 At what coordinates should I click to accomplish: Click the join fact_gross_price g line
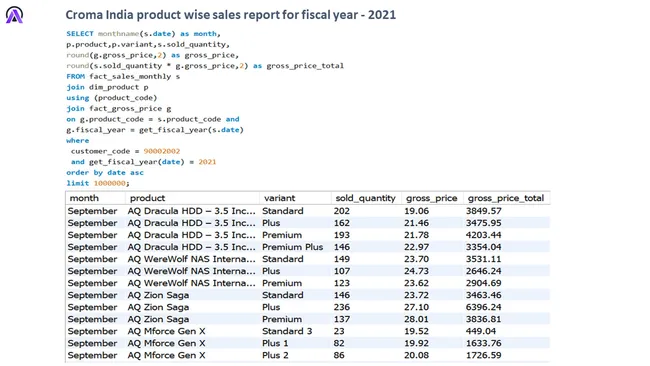click(x=119, y=109)
